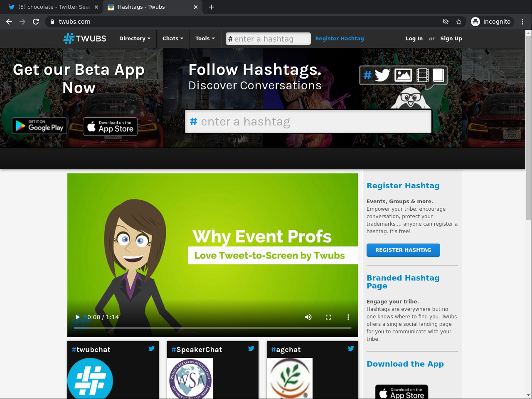The width and height of the screenshot is (532, 399).
Task: Click the Register Hashtag link in navbar
Action: (340, 39)
